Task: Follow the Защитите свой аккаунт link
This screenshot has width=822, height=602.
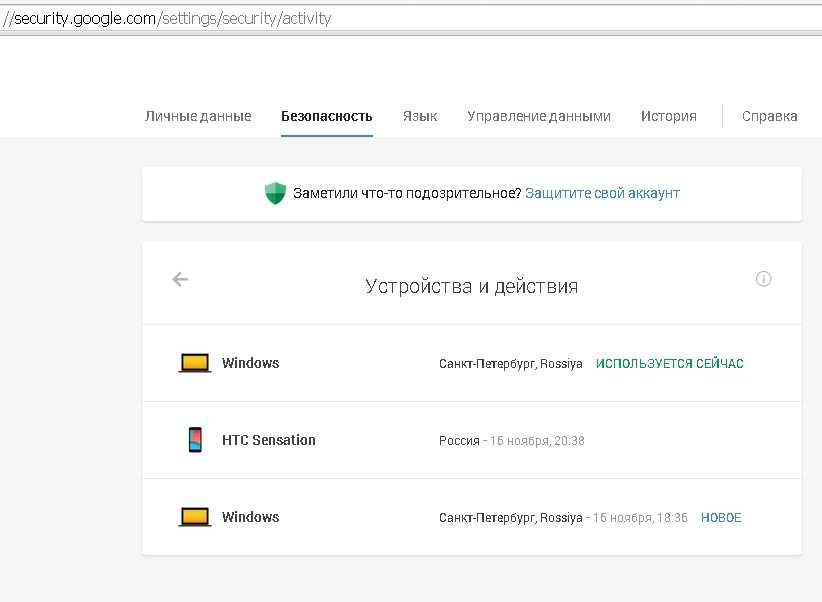Action: point(602,194)
